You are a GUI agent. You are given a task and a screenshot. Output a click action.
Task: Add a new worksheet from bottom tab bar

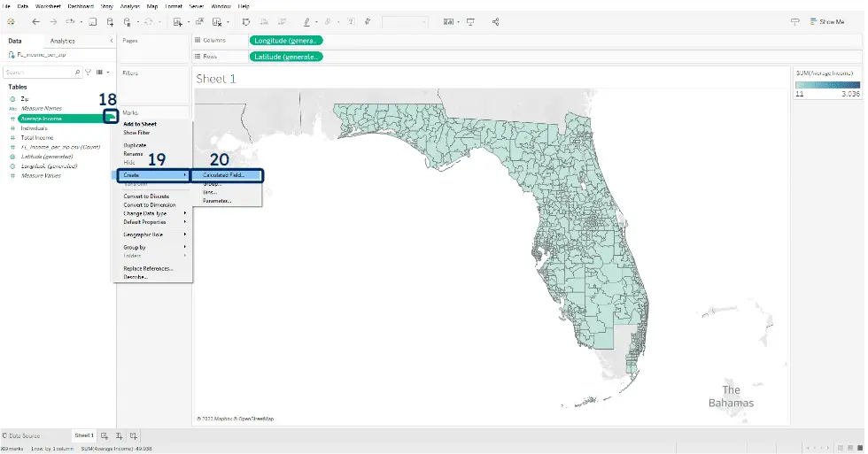click(105, 435)
